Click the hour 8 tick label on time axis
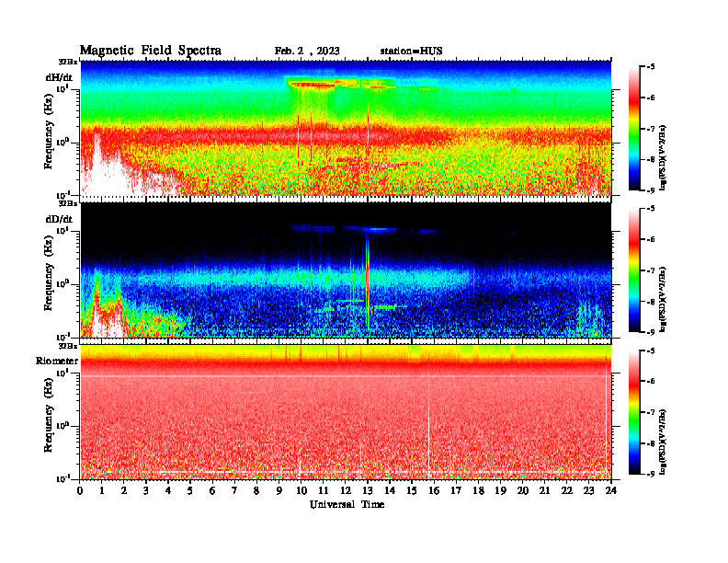 pyautogui.click(x=256, y=491)
